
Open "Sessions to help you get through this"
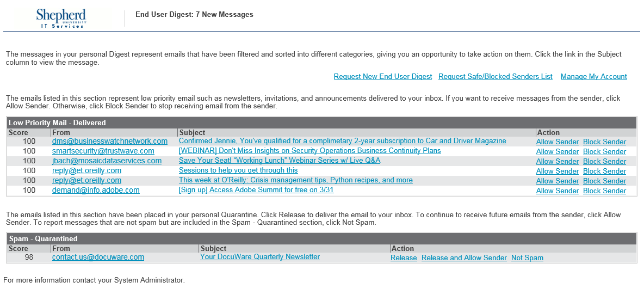coord(238,170)
